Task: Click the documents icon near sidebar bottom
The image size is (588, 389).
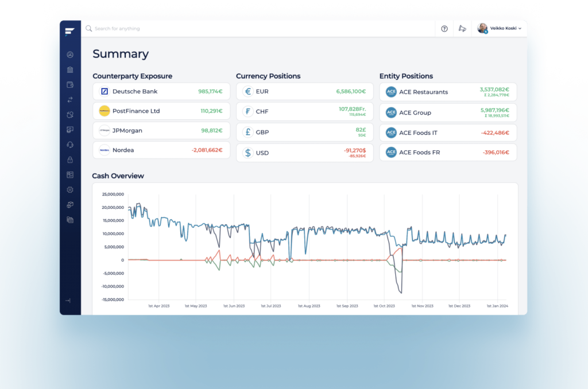Action: coord(69,219)
